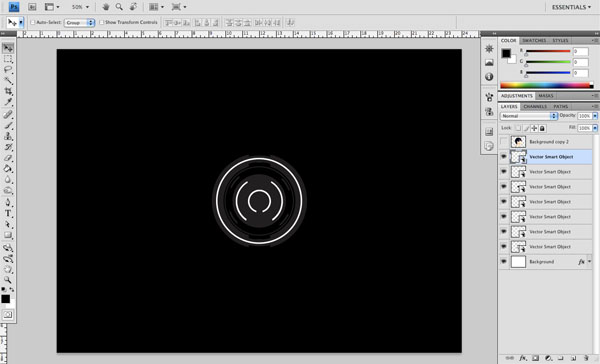Select the History Brush tool
This screenshot has height=364, width=600.
[8, 147]
